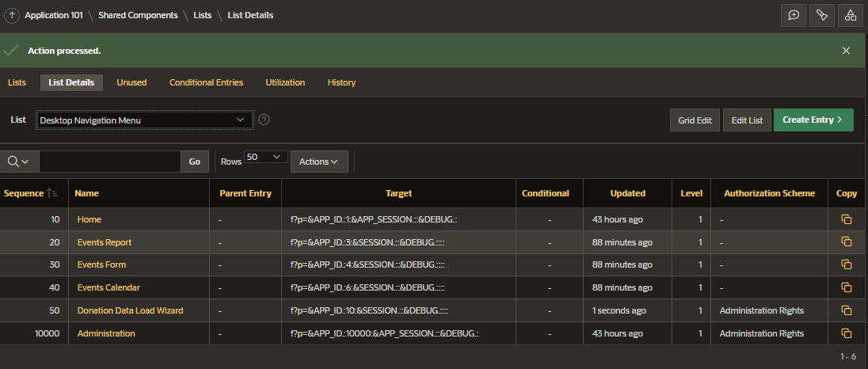This screenshot has width=868, height=369.
Task: View the History tab
Action: coord(341,82)
